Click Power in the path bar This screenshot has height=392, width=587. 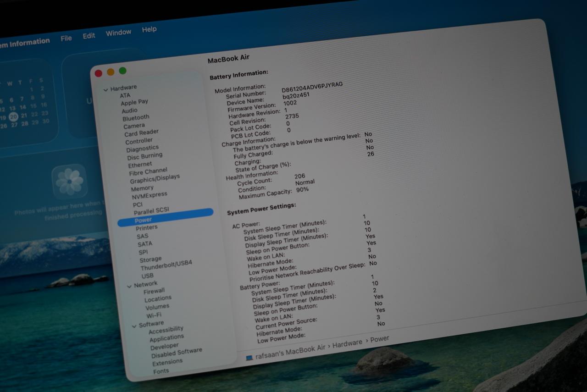pos(380,339)
